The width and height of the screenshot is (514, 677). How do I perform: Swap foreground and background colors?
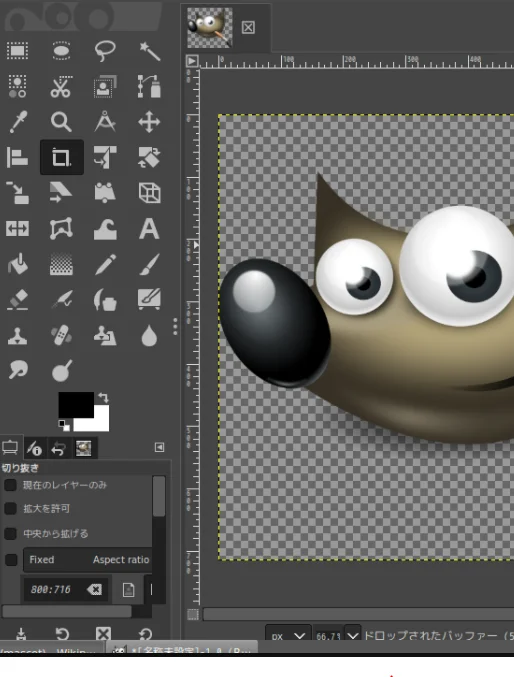[103, 397]
